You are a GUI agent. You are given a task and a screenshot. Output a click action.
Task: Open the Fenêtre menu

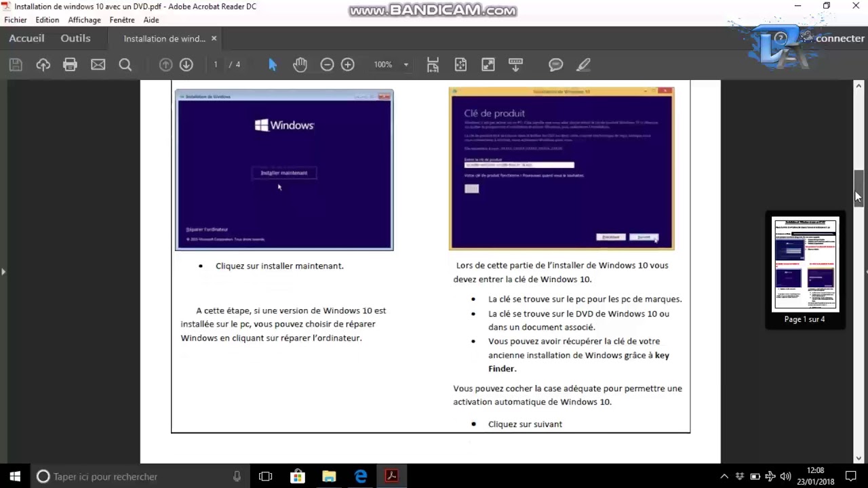122,20
